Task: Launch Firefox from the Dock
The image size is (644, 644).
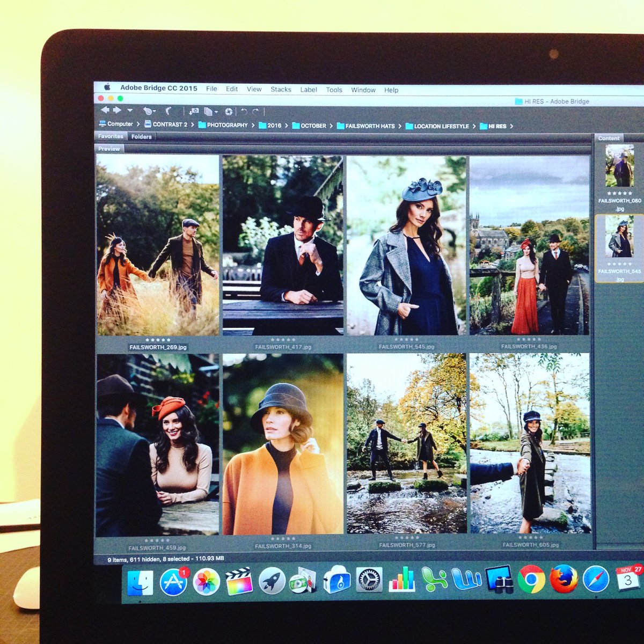Action: click(563, 579)
